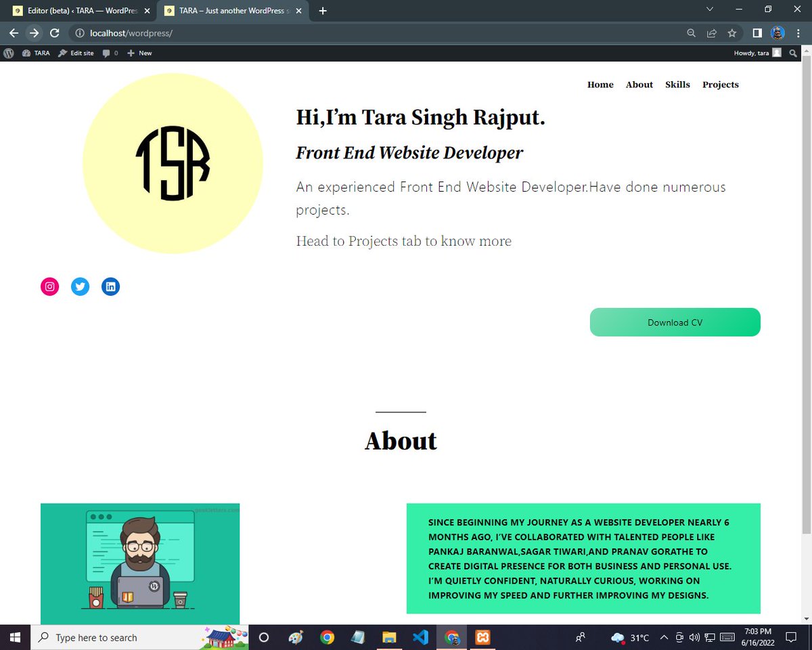Open the Twitter social icon
This screenshot has height=650, width=812.
[80, 286]
